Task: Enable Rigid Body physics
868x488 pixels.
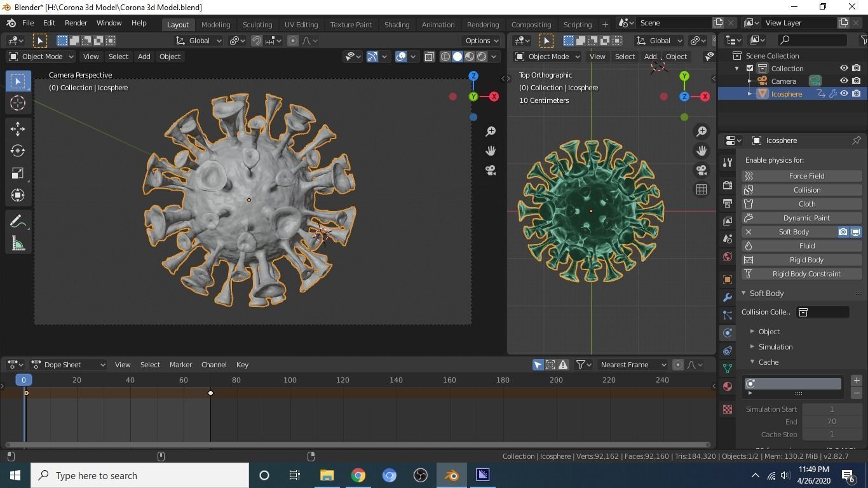Action: point(801,260)
